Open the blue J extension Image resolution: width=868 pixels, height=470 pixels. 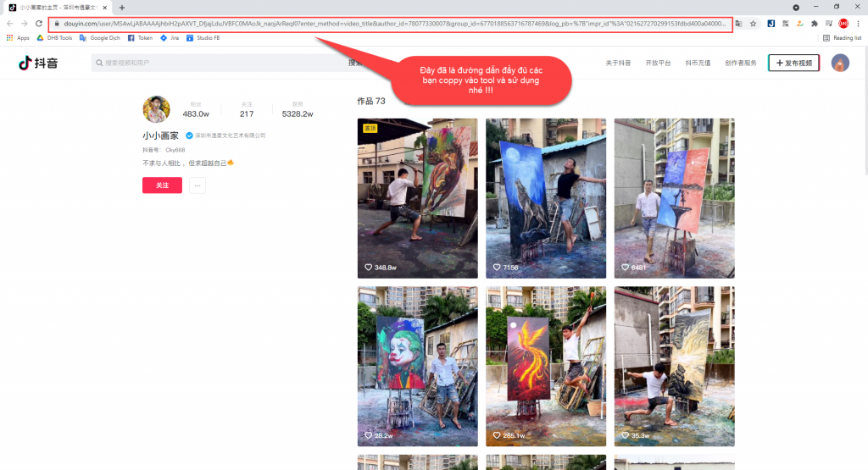(771, 23)
